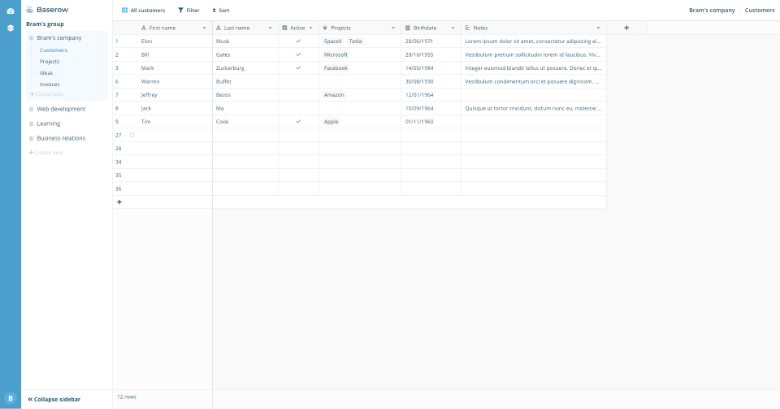Open Birthdate column dropdown arrow
This screenshot has height=409, width=780.
453,28
